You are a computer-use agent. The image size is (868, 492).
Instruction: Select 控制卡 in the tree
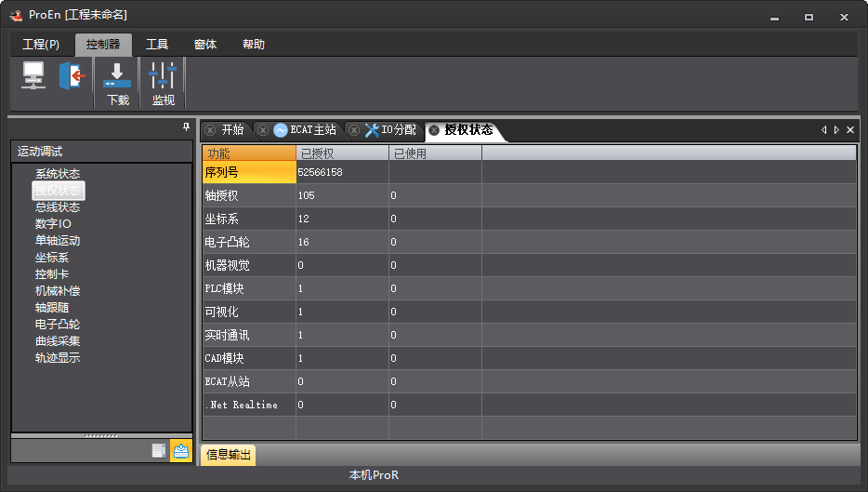52,274
